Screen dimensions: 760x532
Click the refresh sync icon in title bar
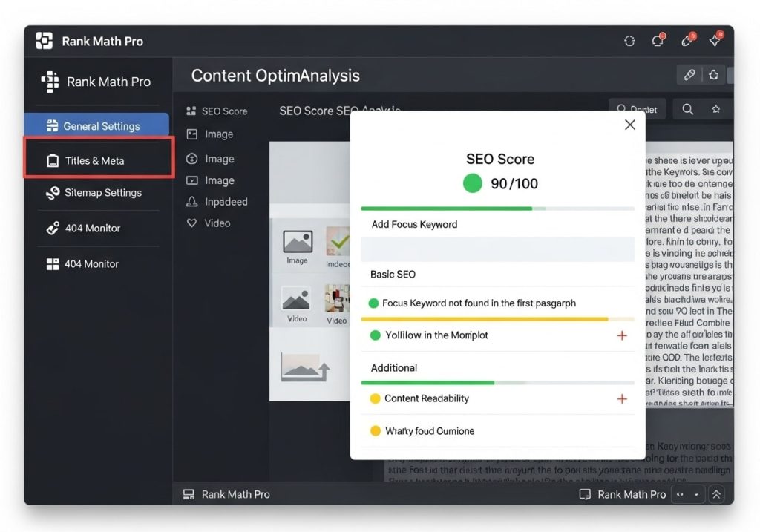click(629, 42)
